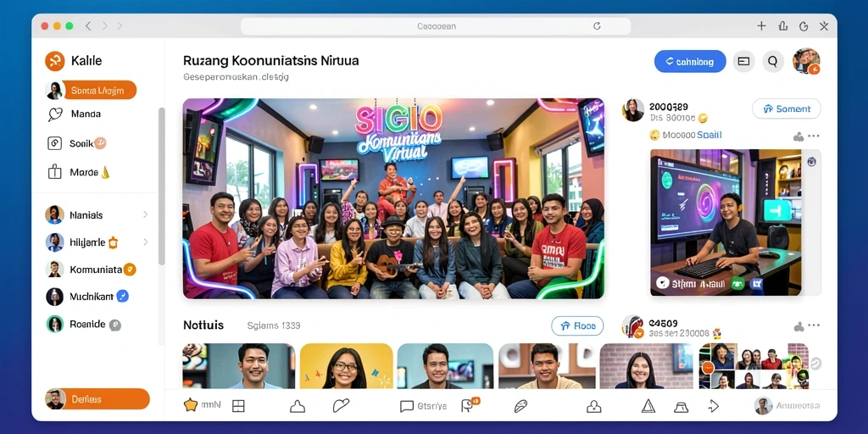Click the warning triangle icon in bottom toolbar
This screenshot has width=868, height=434.
[648, 406]
